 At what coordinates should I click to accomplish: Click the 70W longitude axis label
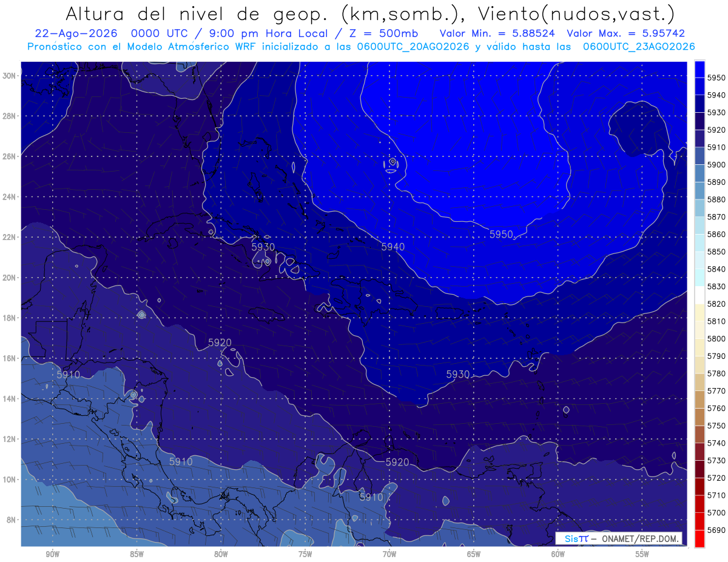pos(389,554)
